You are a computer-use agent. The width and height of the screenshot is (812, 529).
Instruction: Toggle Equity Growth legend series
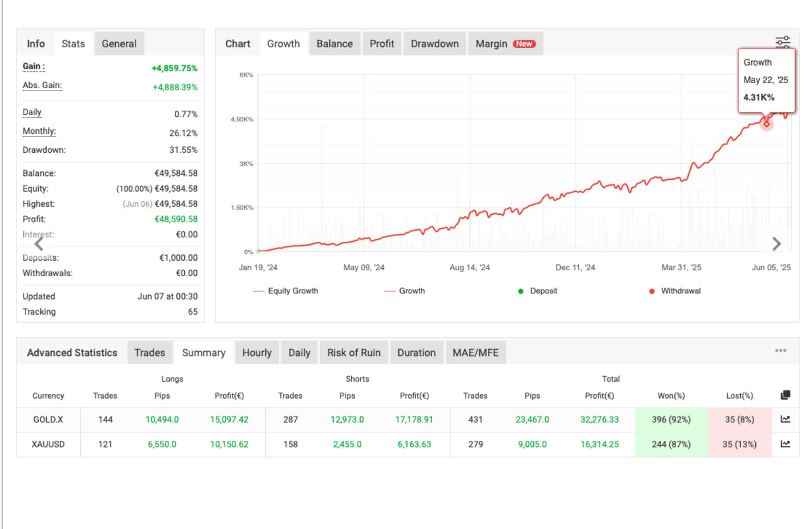click(285, 291)
